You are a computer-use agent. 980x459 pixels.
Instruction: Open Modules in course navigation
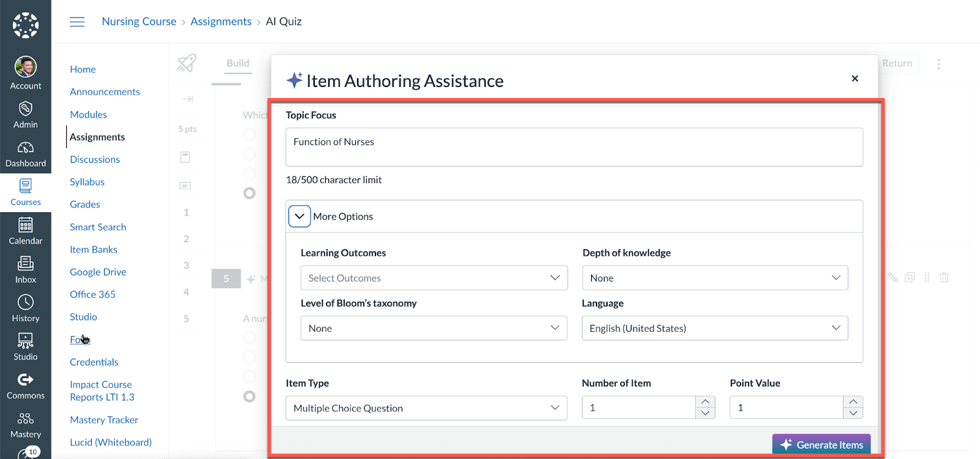88,114
